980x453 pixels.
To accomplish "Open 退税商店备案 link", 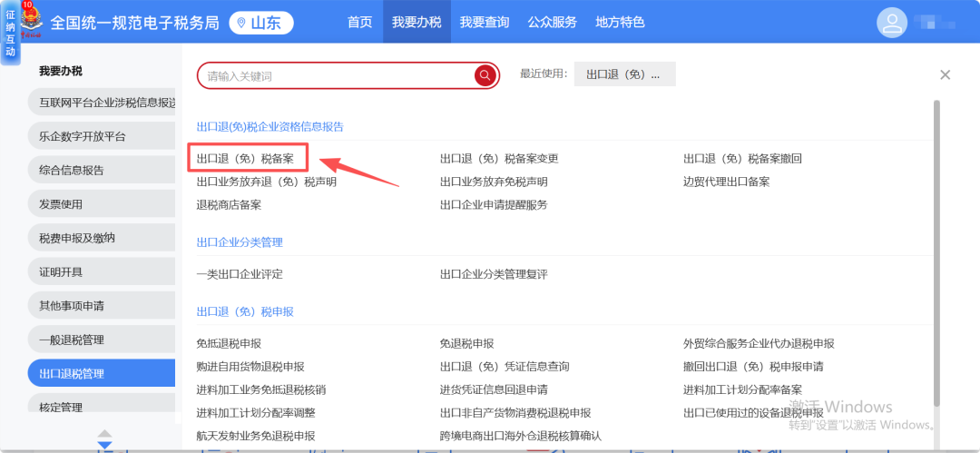I will [x=229, y=204].
